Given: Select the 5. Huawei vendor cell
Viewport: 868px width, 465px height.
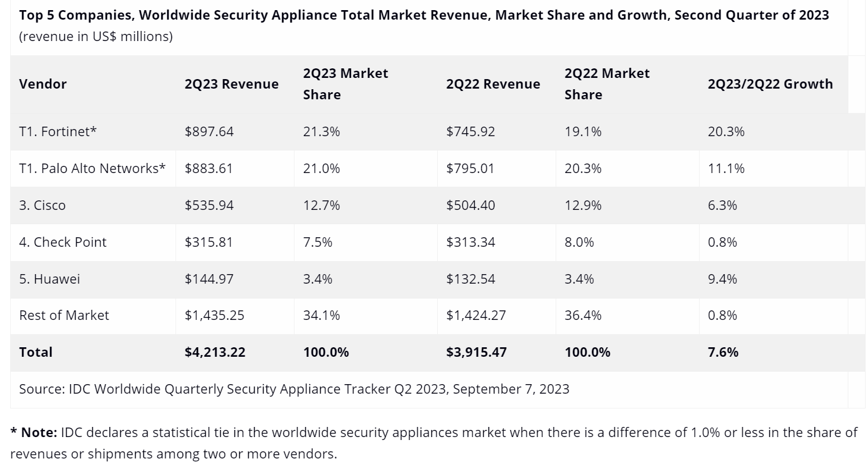Looking at the screenshot, I should tap(49, 279).
